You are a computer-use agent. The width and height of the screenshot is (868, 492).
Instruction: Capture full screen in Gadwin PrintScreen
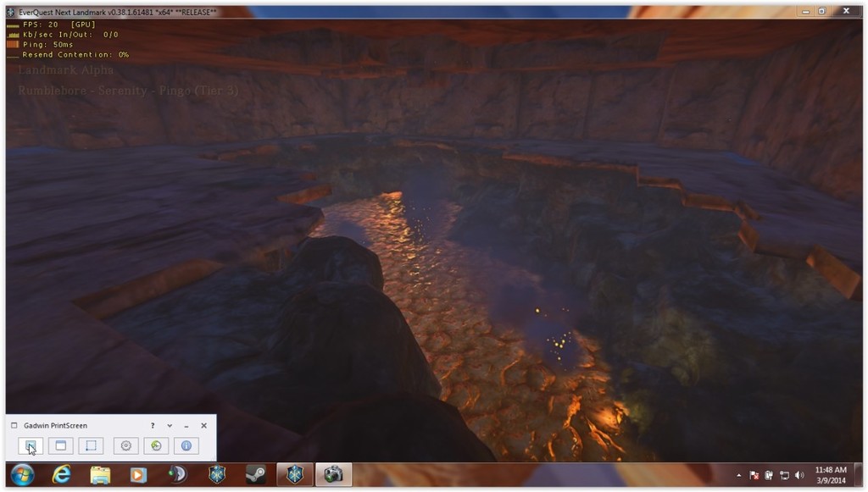click(x=31, y=445)
